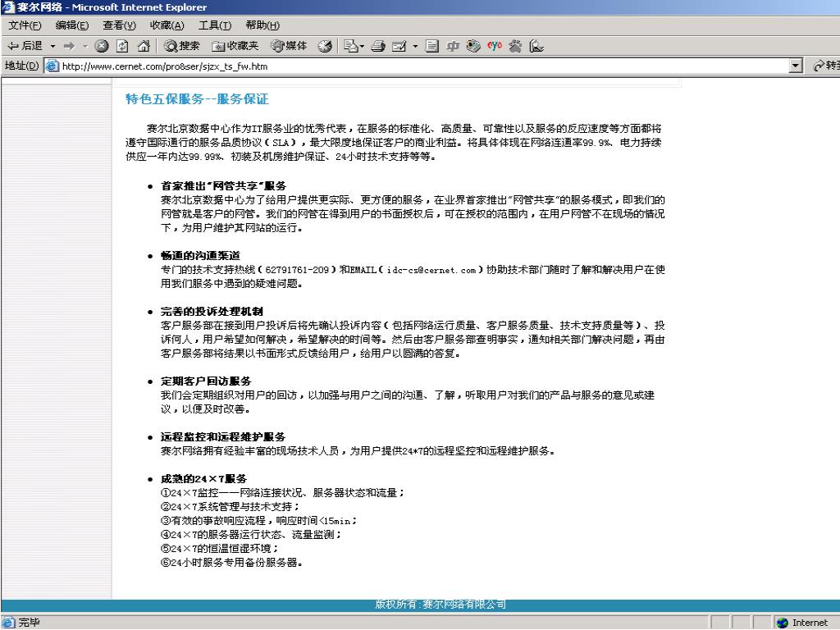840x630 pixels.
Task: Click the Discuss page icon
Action: 431,46
